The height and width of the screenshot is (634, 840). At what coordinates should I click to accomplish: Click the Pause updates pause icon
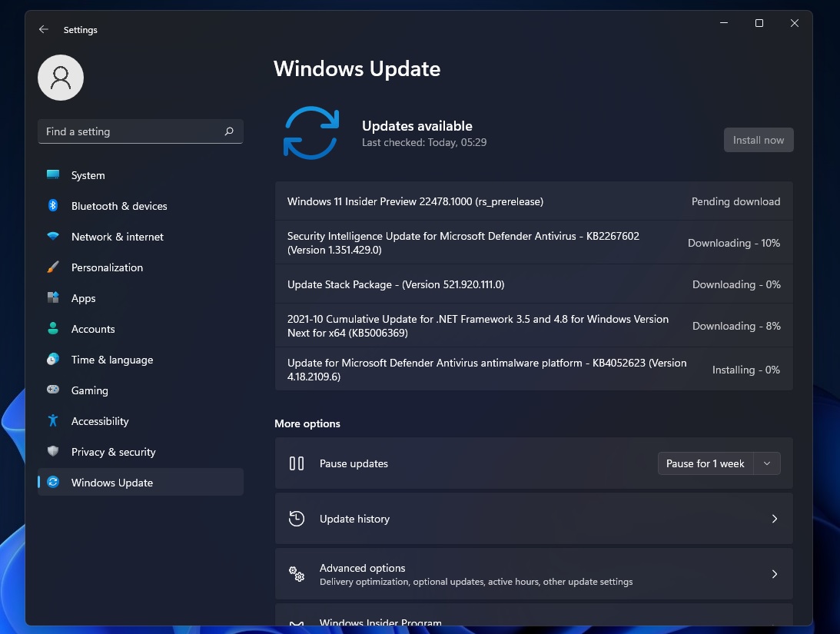tap(297, 463)
